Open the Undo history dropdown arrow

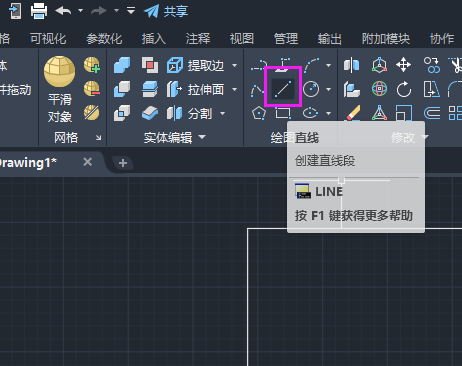(x=80, y=11)
